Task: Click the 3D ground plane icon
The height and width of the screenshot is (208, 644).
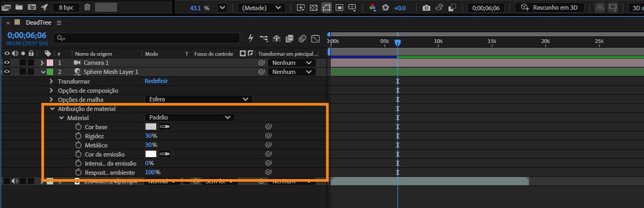Action: click(600, 8)
